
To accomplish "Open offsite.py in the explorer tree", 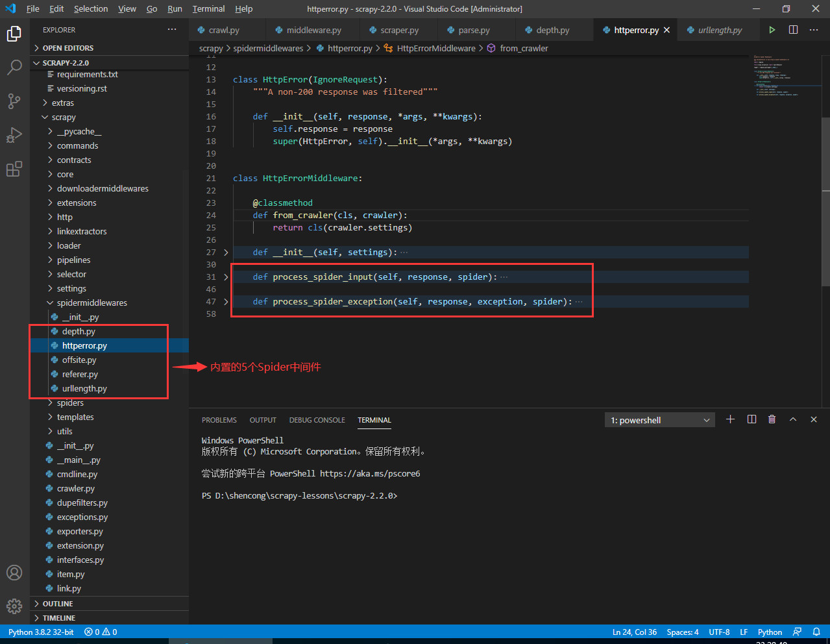I will (x=109, y=360).
